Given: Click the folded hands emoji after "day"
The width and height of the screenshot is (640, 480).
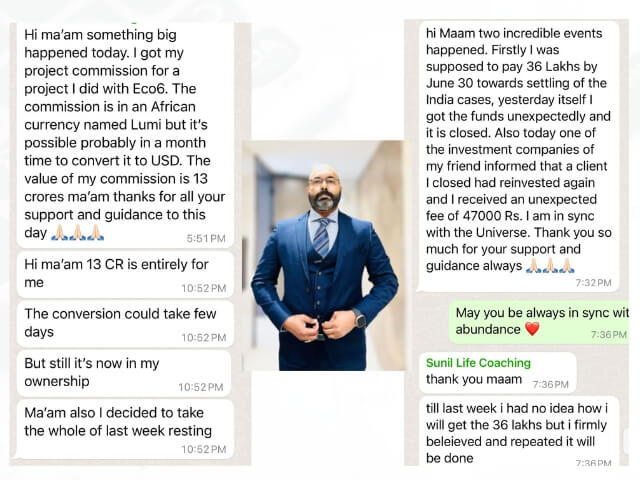Looking at the screenshot, I should click(77, 232).
